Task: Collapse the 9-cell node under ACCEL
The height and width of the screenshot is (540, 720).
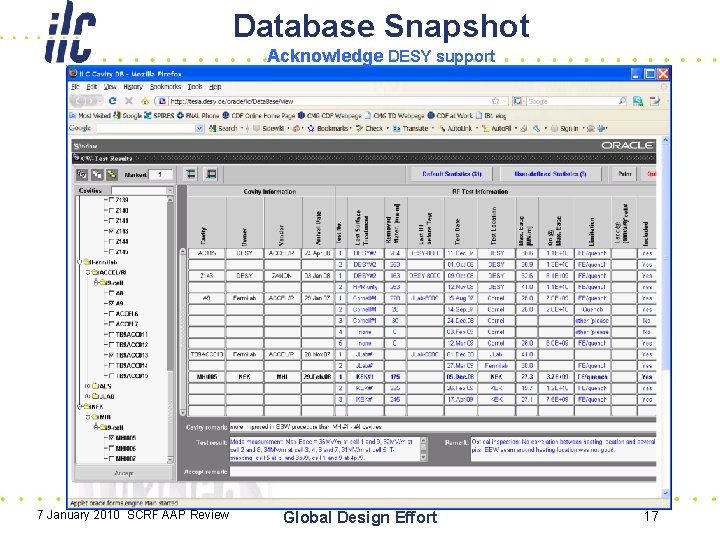Action: (x=96, y=282)
